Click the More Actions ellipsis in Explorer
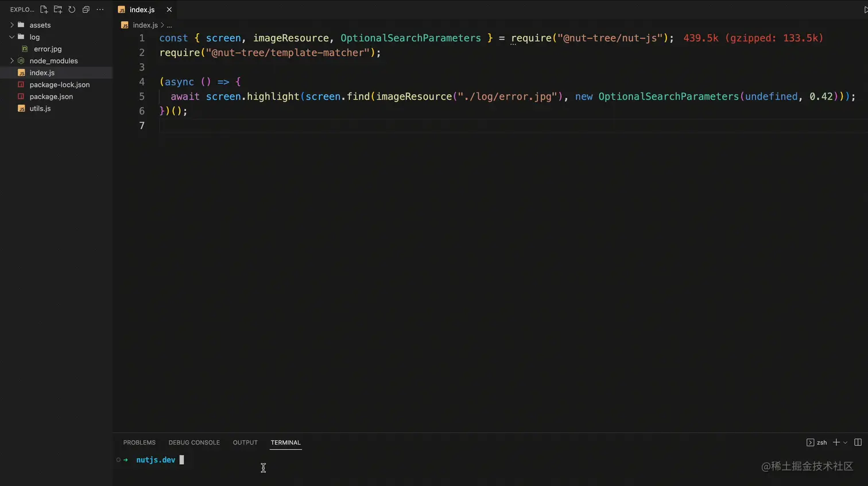The height and width of the screenshot is (486, 868). click(x=100, y=10)
